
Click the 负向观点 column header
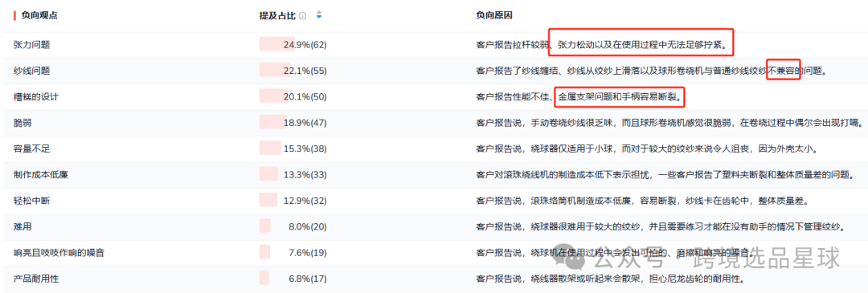point(39,15)
